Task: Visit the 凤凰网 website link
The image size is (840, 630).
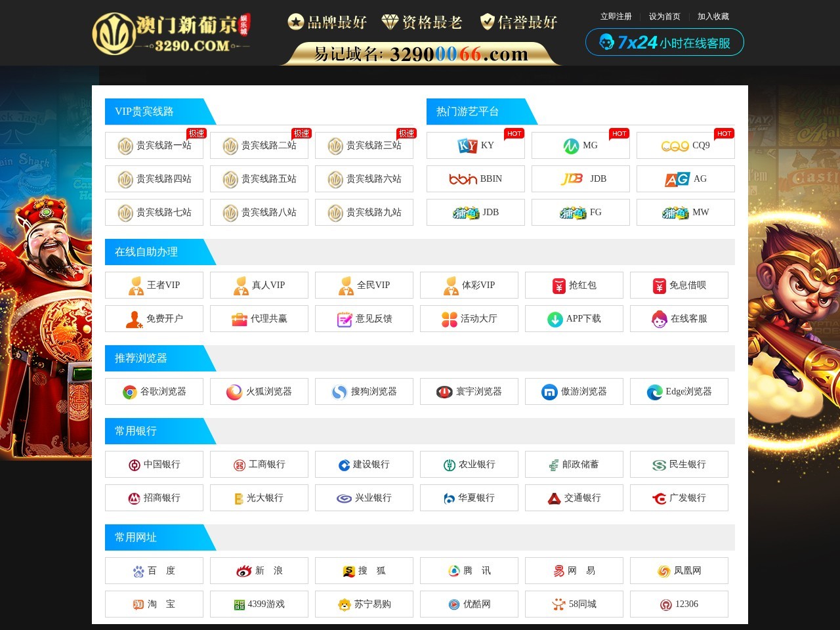Action: 679,571
